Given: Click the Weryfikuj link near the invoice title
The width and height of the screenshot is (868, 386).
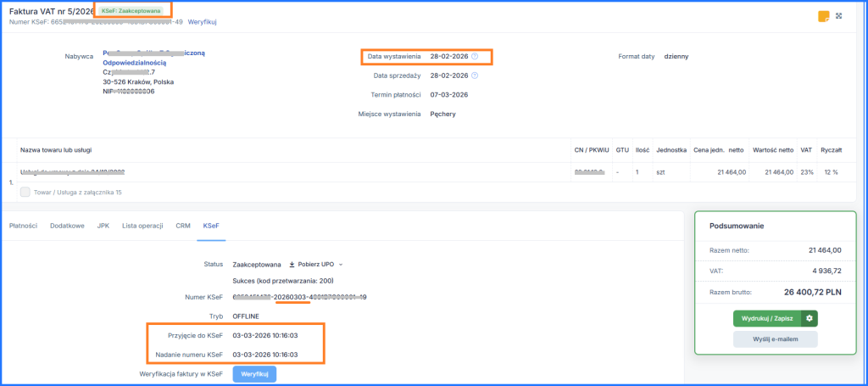Looking at the screenshot, I should (202, 21).
